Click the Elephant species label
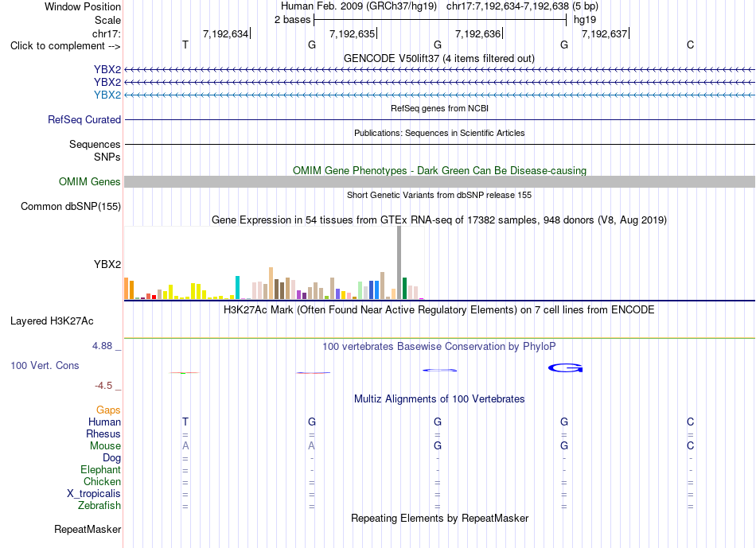The height and width of the screenshot is (548, 756). (100, 469)
